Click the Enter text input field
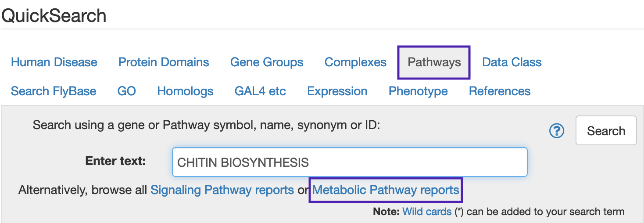This screenshot has height=223, width=644. point(349,162)
